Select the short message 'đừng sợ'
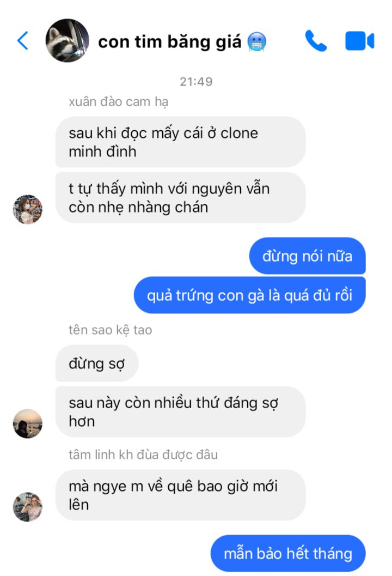The height and width of the screenshot is (576, 392). tap(97, 363)
